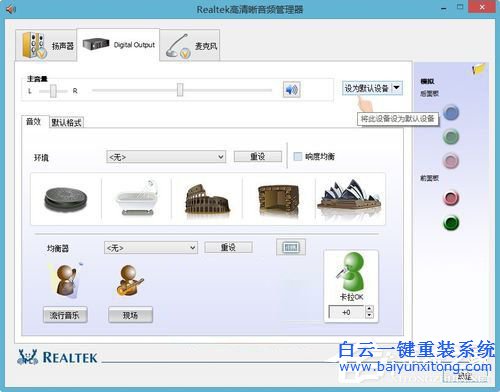Click the green rear panel jack
This screenshot has height=392, width=500.
tap(451, 137)
